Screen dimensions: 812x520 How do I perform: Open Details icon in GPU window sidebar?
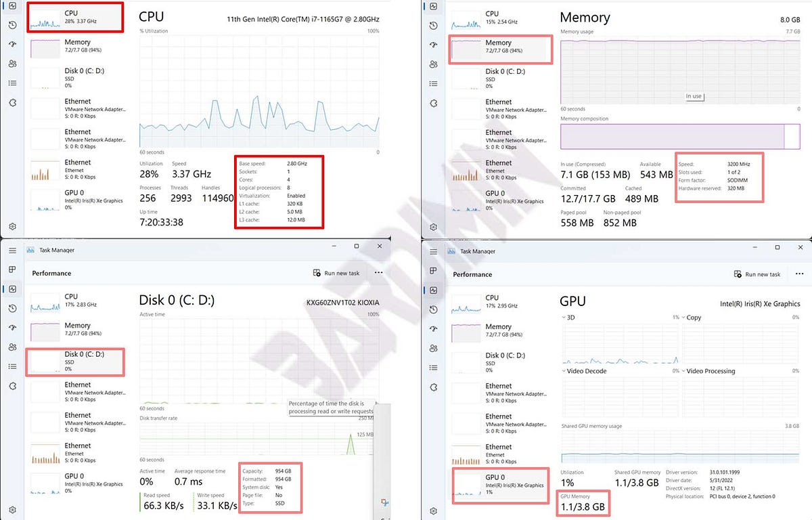433,368
